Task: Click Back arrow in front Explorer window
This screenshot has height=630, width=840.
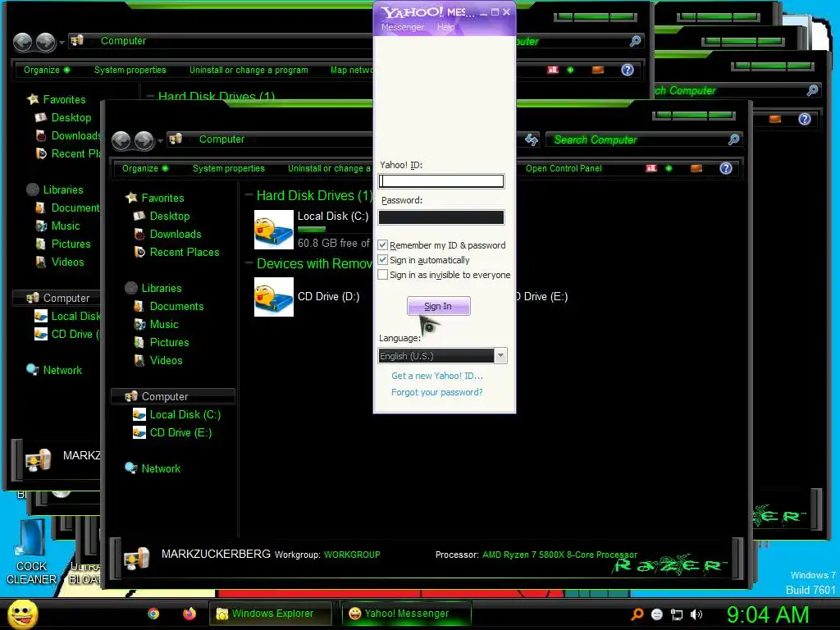Action: (x=121, y=141)
